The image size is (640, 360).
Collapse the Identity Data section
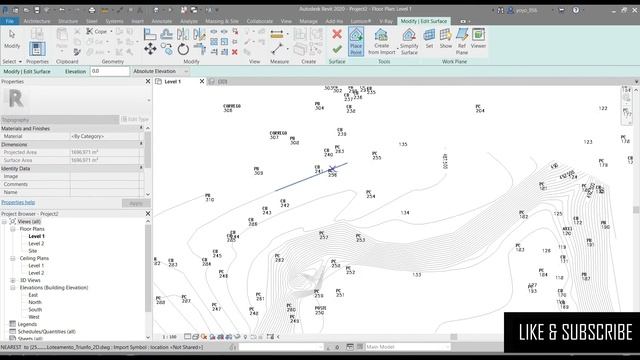coord(141,168)
